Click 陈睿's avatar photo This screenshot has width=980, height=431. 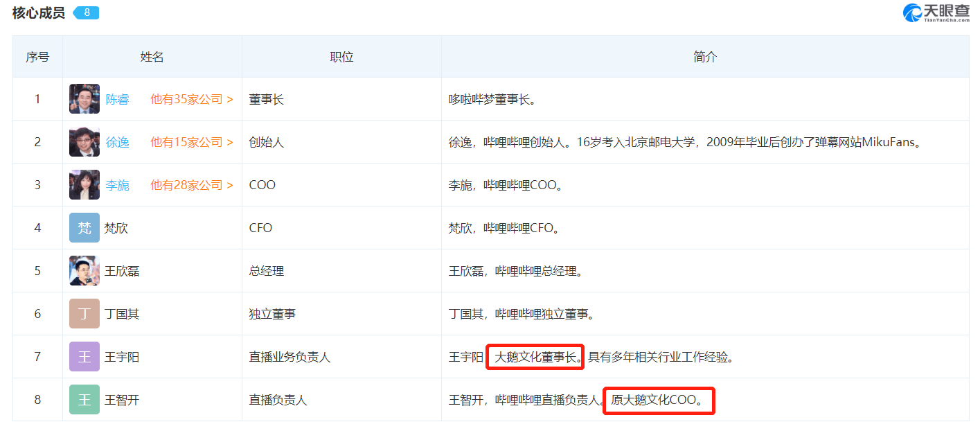coord(84,99)
